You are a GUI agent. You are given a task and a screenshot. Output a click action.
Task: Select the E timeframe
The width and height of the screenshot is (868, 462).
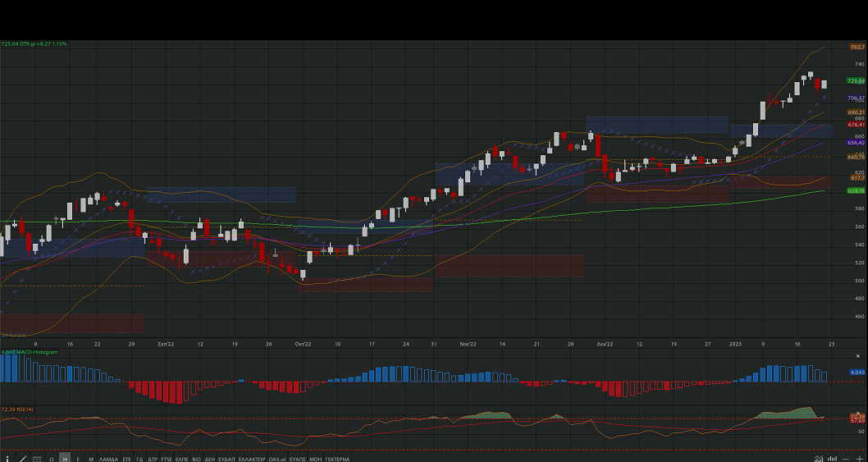pyautogui.click(x=78, y=460)
